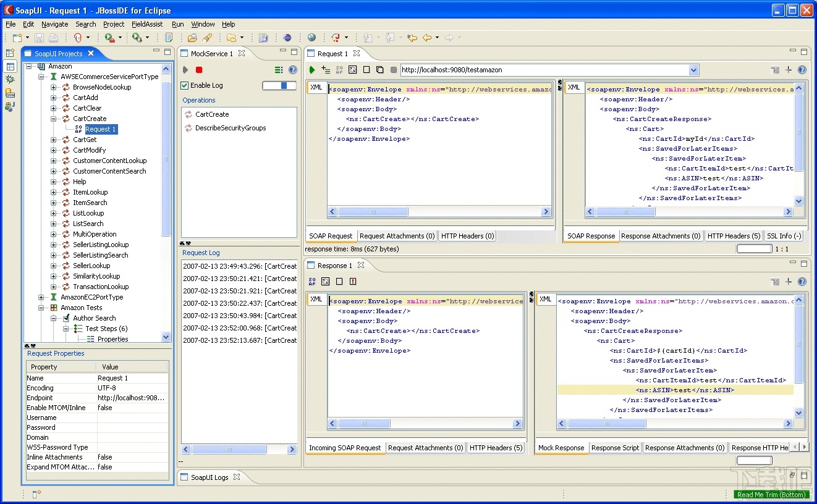Submit the request to the testamazon endpoint
Image resolution: width=817 pixels, height=504 pixels.
point(312,70)
